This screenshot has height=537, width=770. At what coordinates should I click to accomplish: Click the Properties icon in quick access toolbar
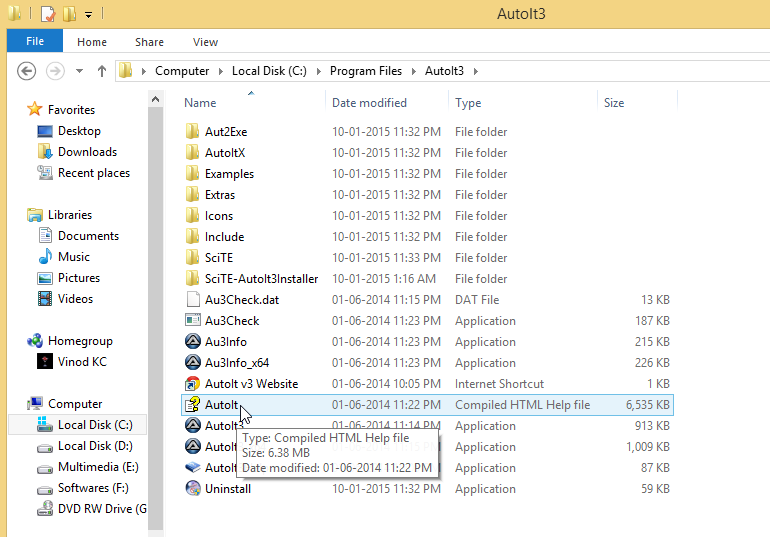click(48, 14)
